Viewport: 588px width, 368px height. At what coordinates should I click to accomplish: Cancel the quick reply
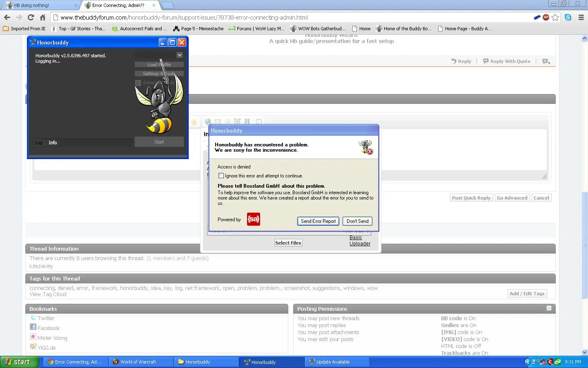point(541,198)
